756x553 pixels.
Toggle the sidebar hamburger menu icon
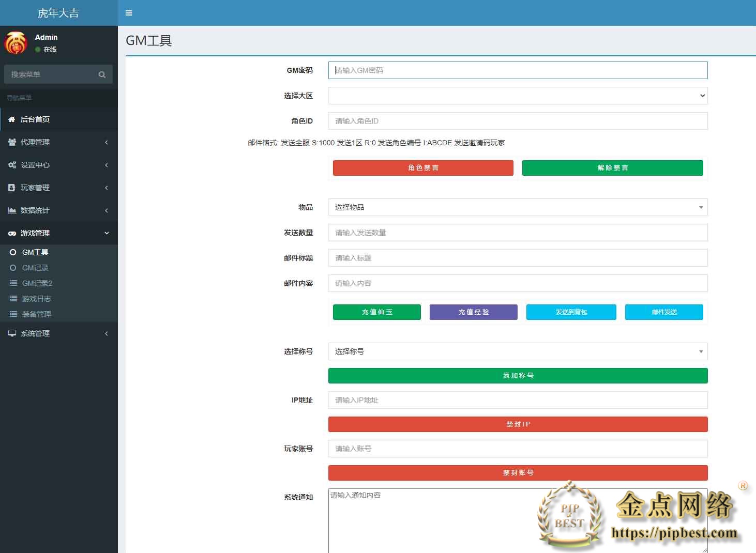point(129,13)
